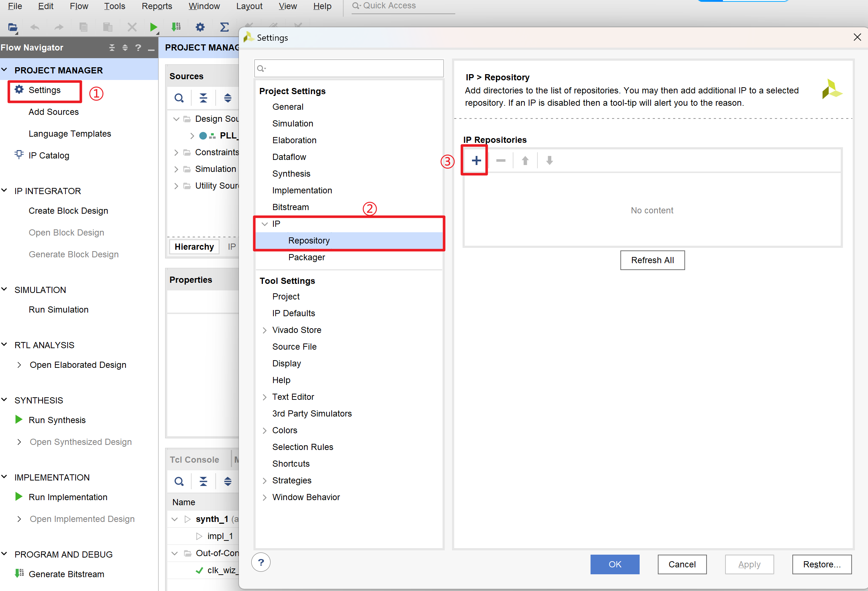The height and width of the screenshot is (591, 868).
Task: Collapse all in Flow Navigator header
Action: tap(112, 47)
